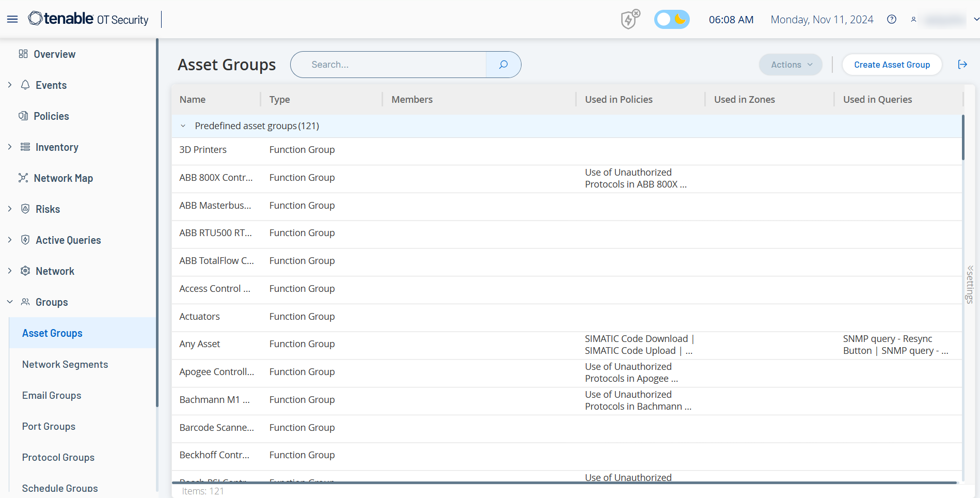Click the user profile icon
Viewport: 980px width, 498px height.
(913, 20)
